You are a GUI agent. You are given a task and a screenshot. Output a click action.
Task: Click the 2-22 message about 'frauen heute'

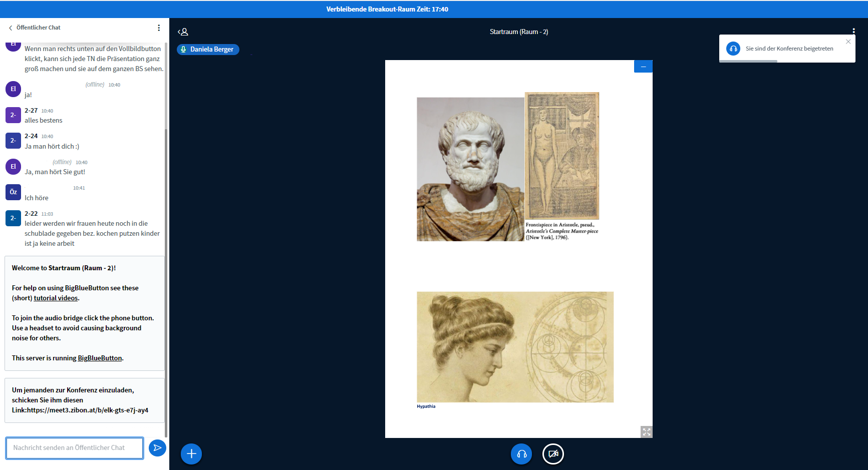(x=92, y=234)
